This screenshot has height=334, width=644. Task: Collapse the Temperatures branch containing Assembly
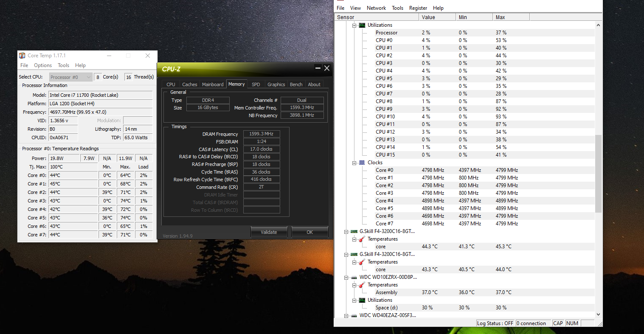point(354,285)
